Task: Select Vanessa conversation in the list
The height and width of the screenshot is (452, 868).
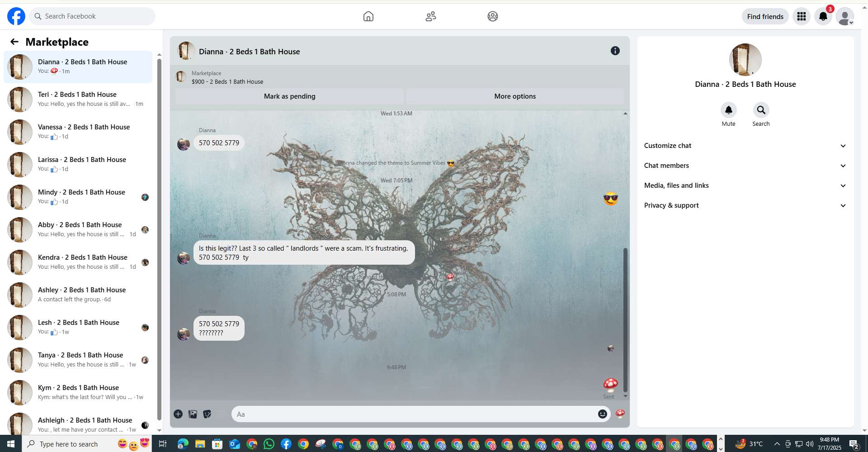Action: coord(78,132)
